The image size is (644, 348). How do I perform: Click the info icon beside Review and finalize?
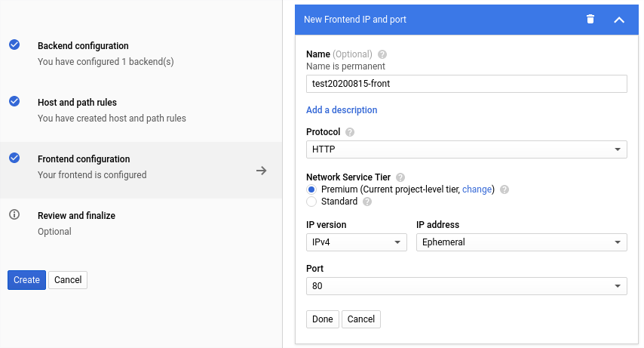pyautogui.click(x=14, y=214)
